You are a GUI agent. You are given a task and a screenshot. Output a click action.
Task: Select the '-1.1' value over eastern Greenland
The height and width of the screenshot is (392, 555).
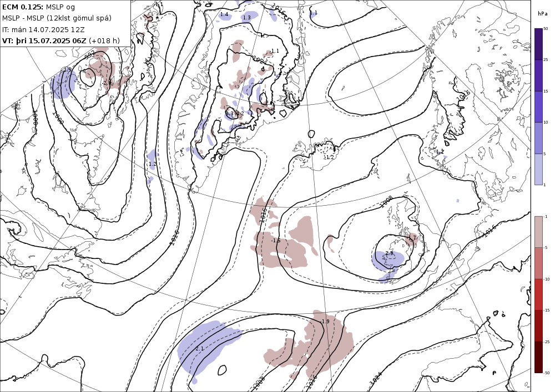(x=274, y=51)
